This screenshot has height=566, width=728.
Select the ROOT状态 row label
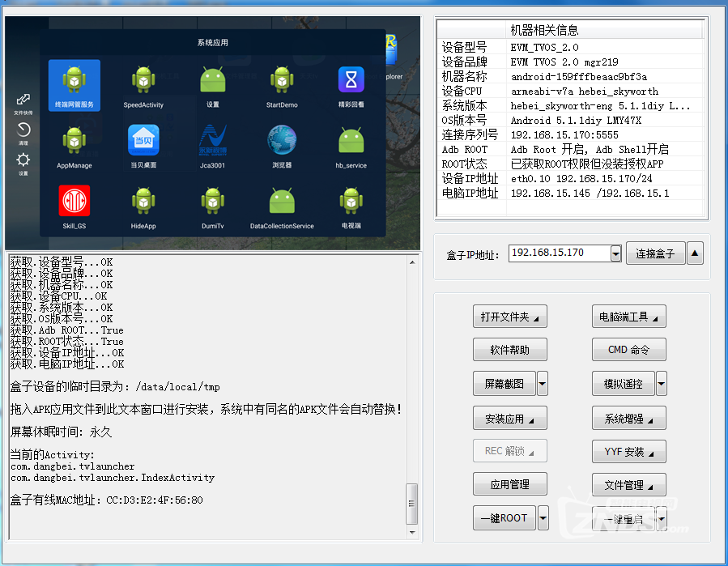[x=464, y=164]
